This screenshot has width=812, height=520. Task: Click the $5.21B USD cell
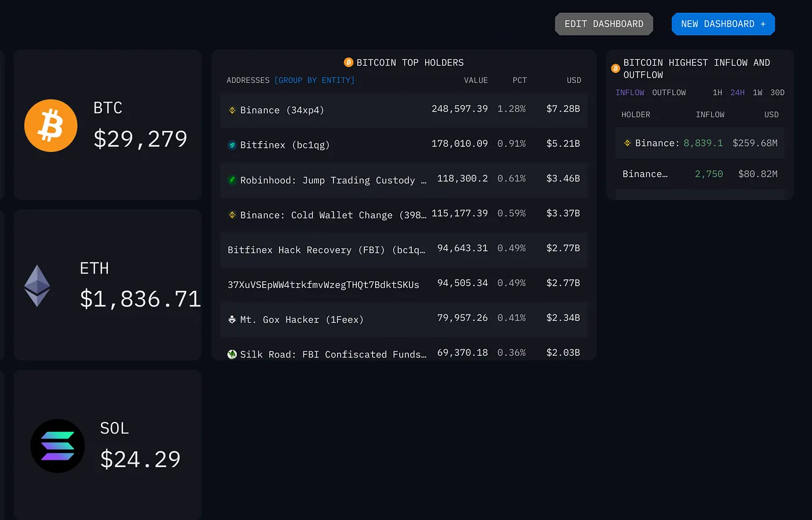[x=563, y=143]
